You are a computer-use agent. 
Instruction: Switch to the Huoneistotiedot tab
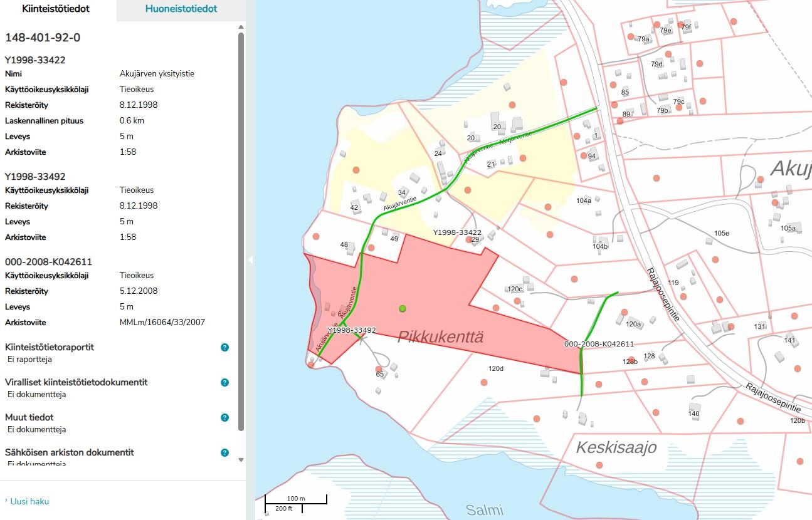click(181, 9)
